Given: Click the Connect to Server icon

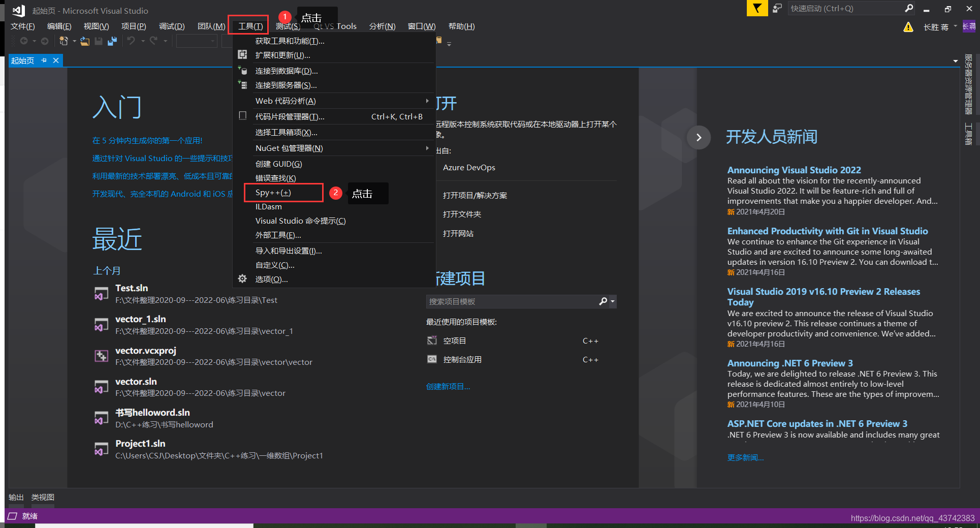Looking at the screenshot, I should pyautogui.click(x=243, y=84).
